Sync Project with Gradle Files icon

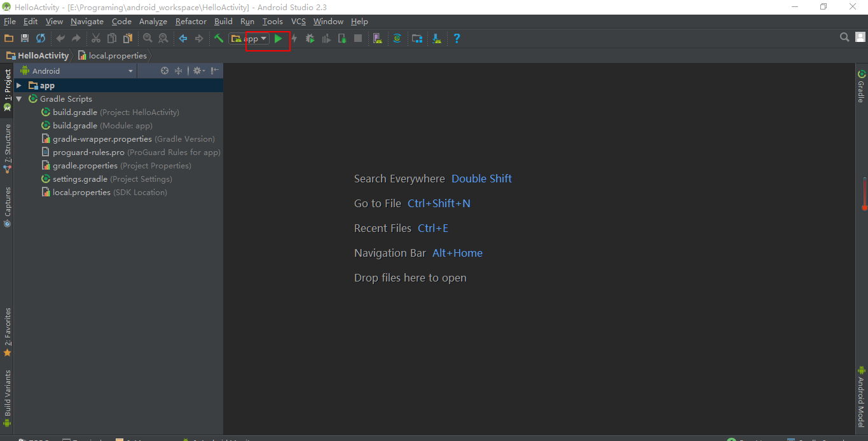pyautogui.click(x=397, y=39)
